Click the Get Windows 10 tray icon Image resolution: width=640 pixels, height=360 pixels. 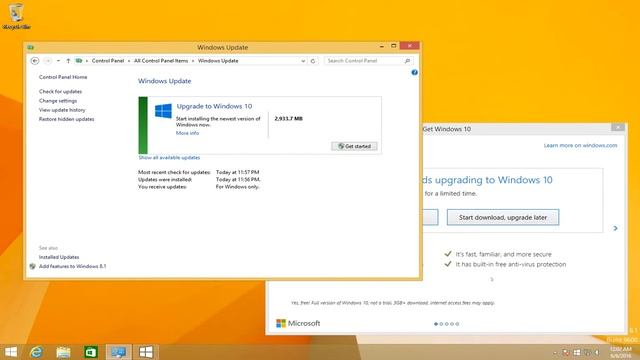tap(577, 352)
